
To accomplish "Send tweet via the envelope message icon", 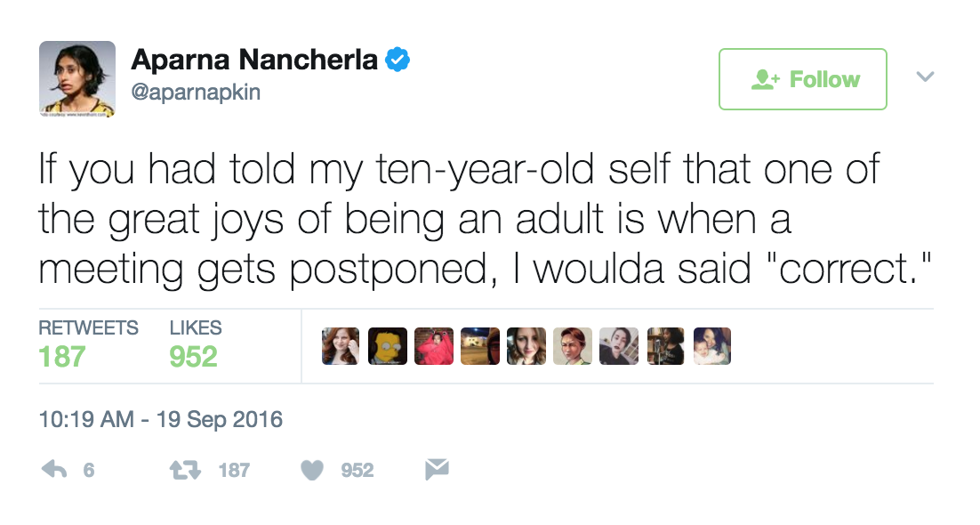I will point(437,469).
